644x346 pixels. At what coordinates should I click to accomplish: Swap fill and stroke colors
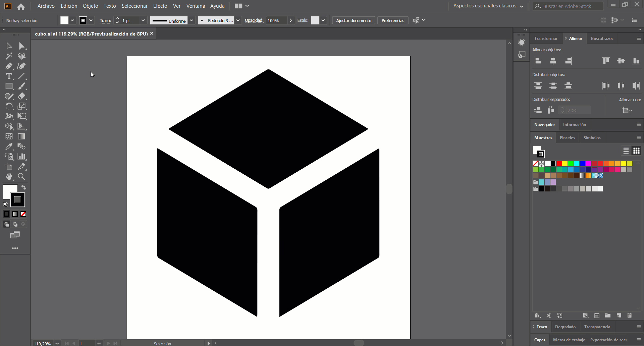point(24,187)
